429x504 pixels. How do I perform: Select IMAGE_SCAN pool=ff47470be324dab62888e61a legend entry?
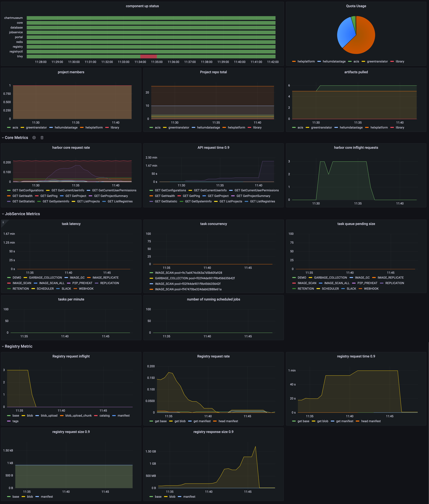[x=188, y=289]
